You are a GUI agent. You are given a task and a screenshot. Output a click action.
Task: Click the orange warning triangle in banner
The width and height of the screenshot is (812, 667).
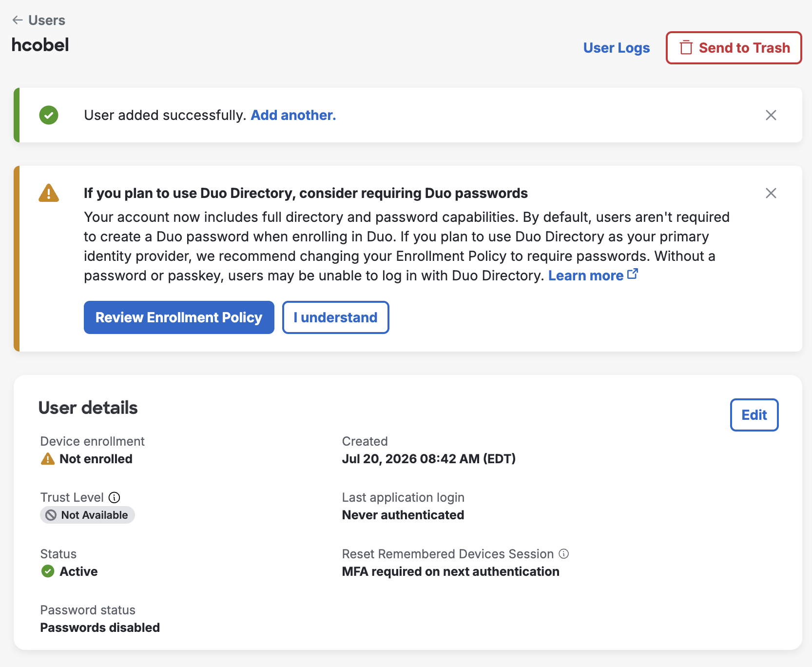click(49, 193)
